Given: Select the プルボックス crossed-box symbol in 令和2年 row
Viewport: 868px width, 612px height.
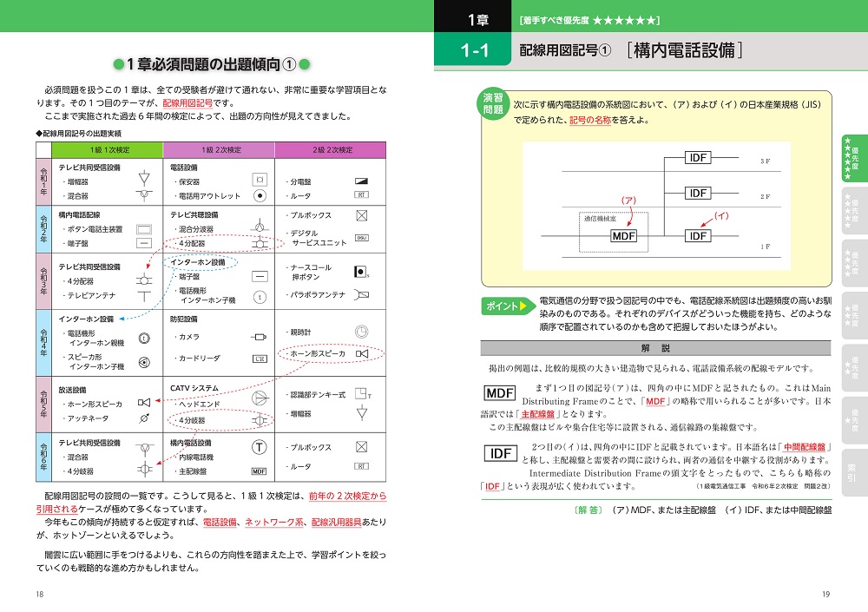Looking at the screenshot, I should (361, 215).
